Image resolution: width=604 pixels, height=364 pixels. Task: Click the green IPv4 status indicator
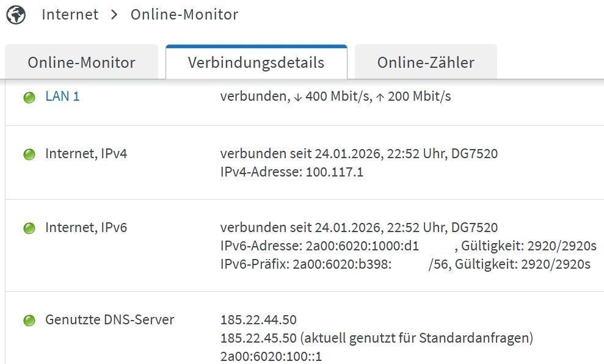29,155
